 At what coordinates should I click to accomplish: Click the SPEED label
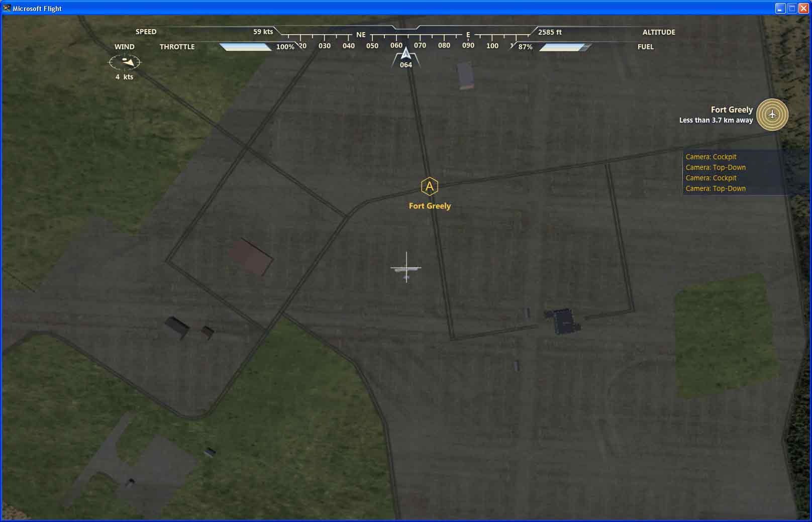tap(146, 32)
